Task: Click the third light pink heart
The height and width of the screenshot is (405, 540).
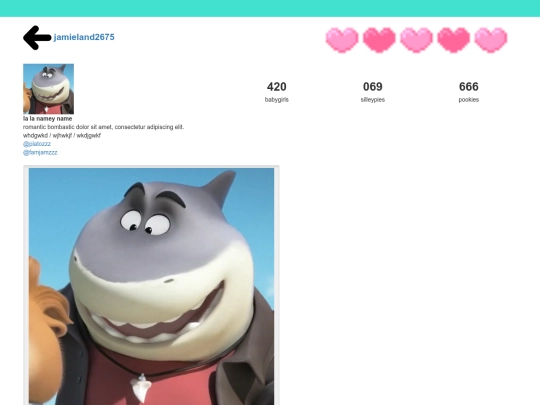Action: pyautogui.click(x=416, y=40)
